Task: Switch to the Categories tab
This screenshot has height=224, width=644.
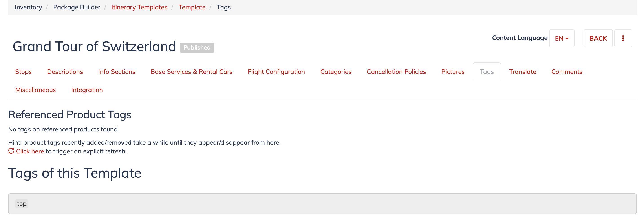Action: 336,72
